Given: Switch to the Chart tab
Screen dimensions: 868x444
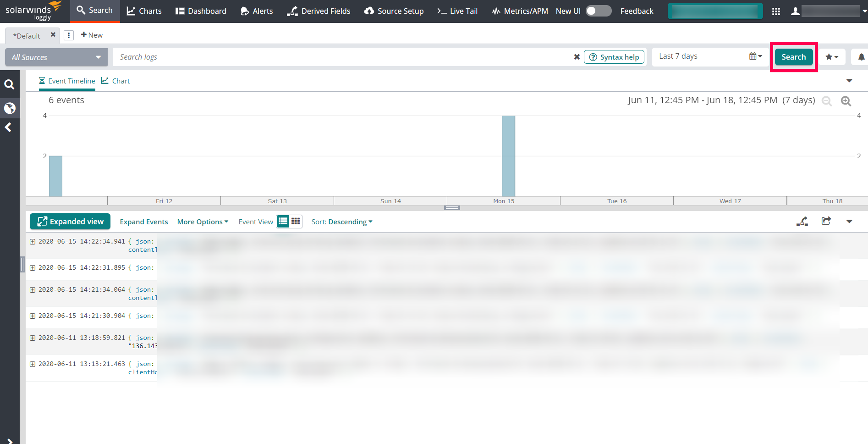Looking at the screenshot, I should click(x=115, y=81).
